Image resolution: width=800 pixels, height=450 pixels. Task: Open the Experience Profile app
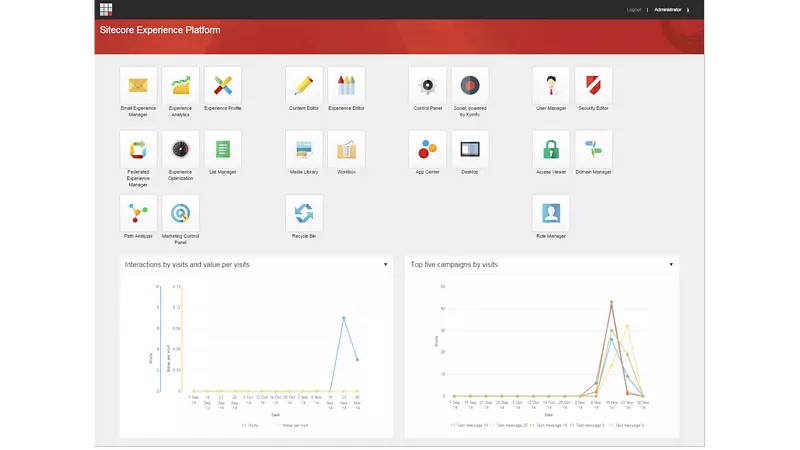(x=223, y=85)
